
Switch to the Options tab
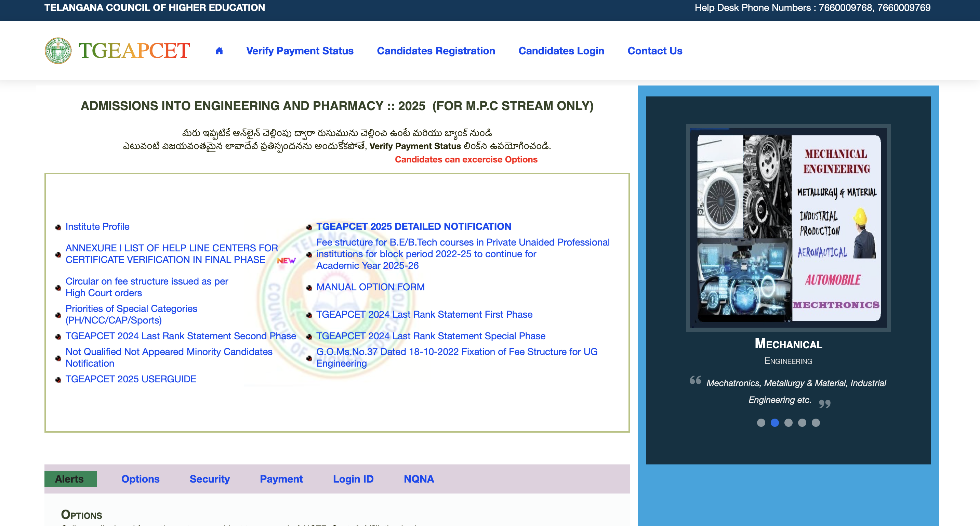pos(141,479)
